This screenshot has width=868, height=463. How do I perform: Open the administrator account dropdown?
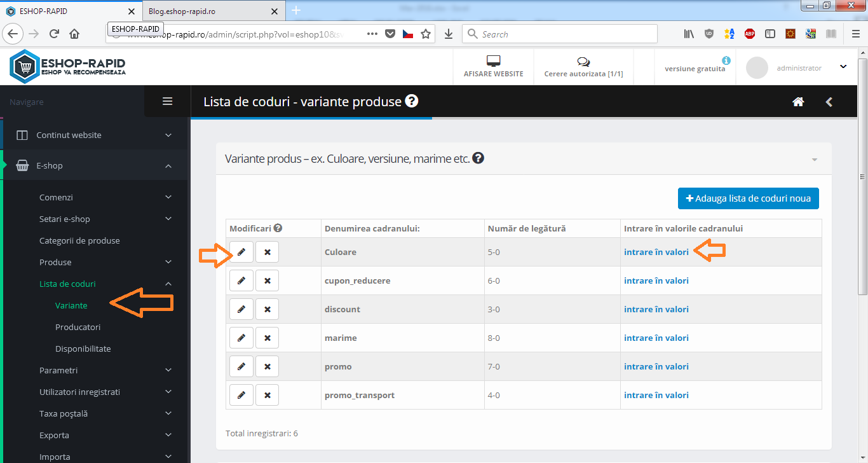843,67
